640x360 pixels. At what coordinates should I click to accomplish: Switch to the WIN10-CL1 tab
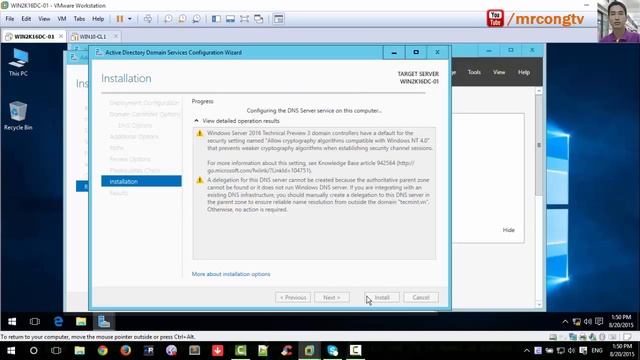(x=93, y=36)
